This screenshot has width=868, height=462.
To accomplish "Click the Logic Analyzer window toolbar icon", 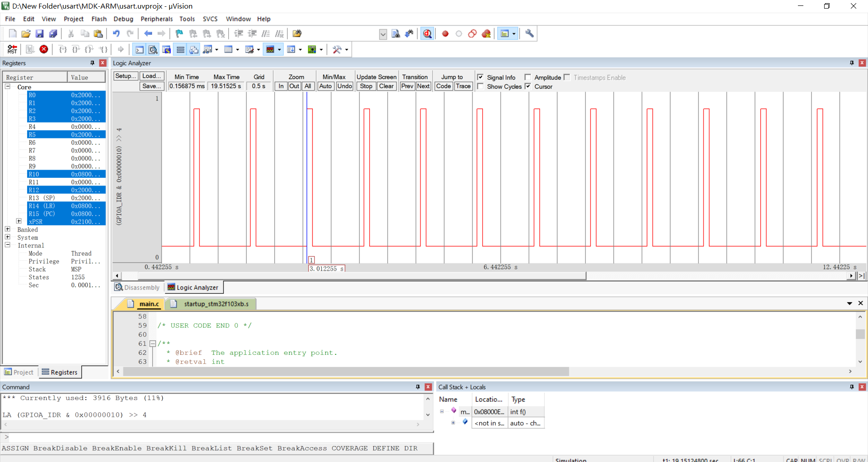I will click(270, 49).
